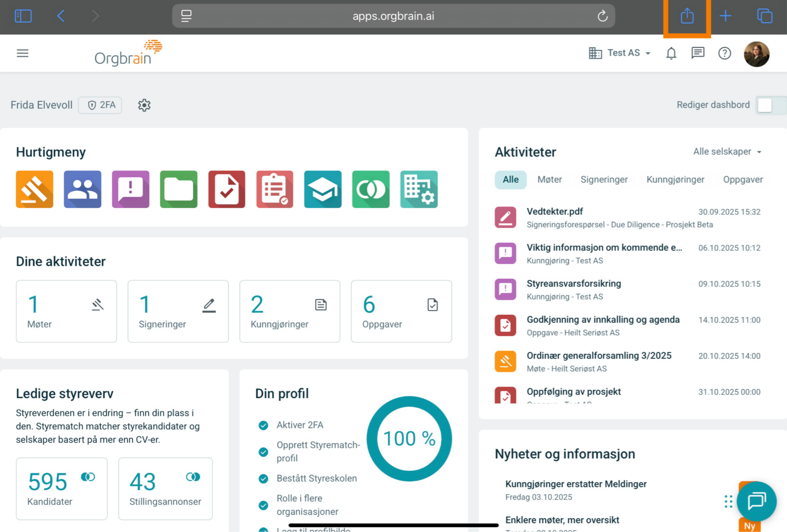Click the 2FA security badge

101,105
